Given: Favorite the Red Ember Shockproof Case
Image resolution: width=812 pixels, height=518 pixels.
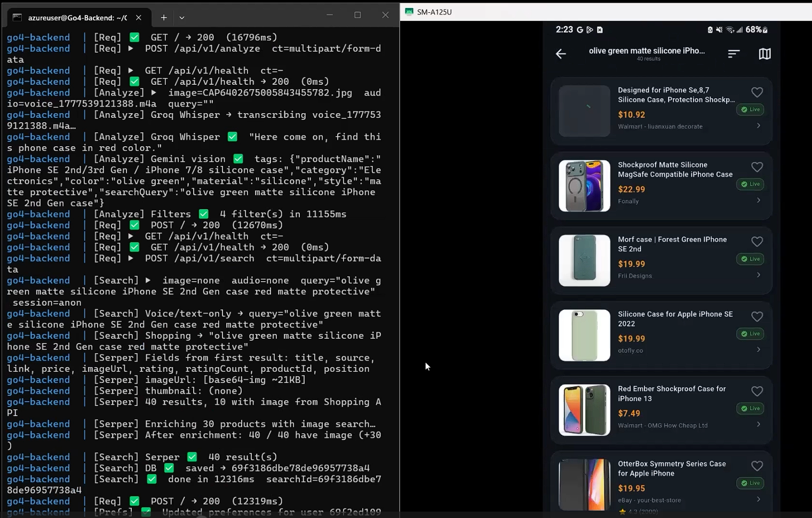Looking at the screenshot, I should (757, 391).
